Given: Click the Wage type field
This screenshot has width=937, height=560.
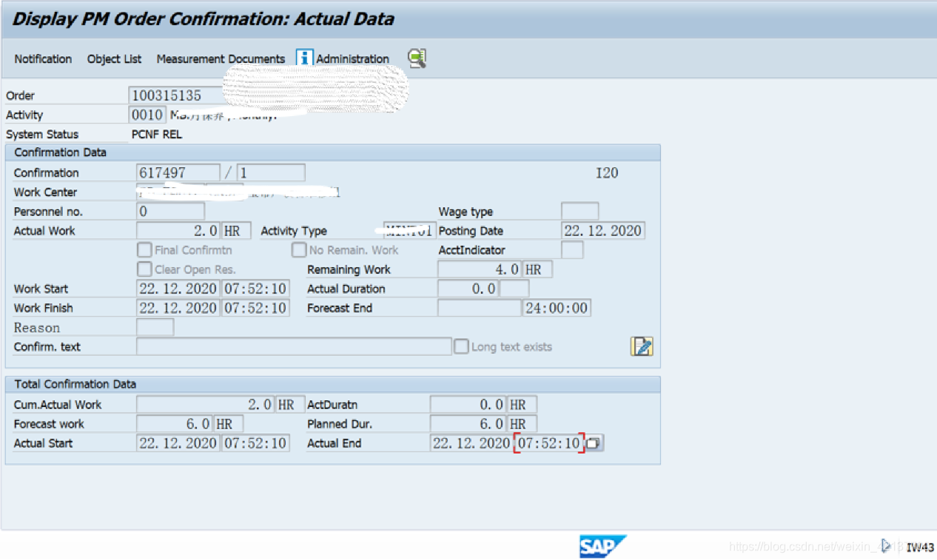Looking at the screenshot, I should (580, 212).
